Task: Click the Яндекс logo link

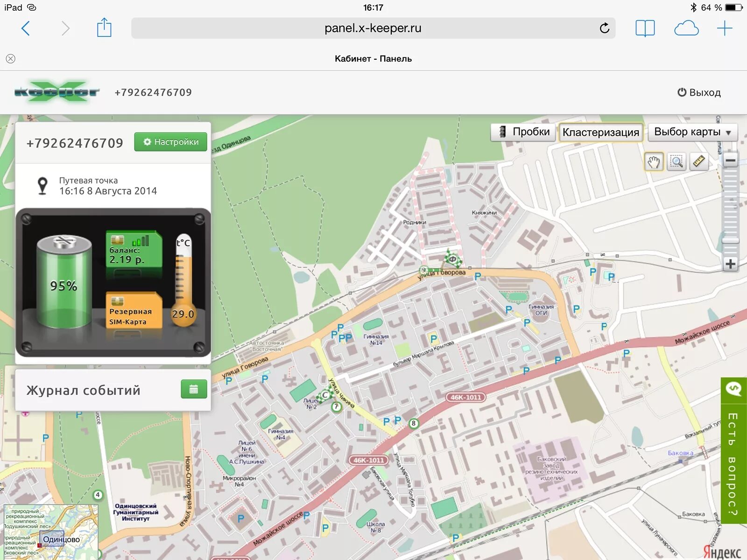Action: click(x=722, y=552)
